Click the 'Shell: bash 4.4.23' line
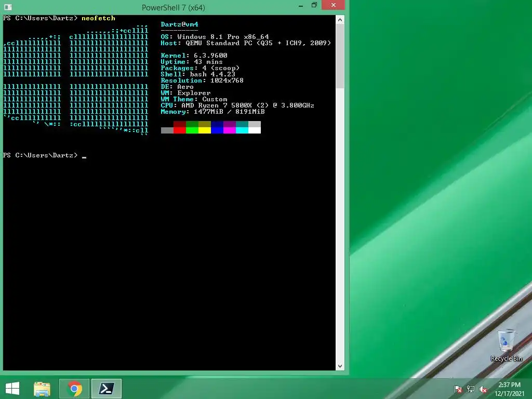The height and width of the screenshot is (399, 532). pyautogui.click(x=198, y=74)
